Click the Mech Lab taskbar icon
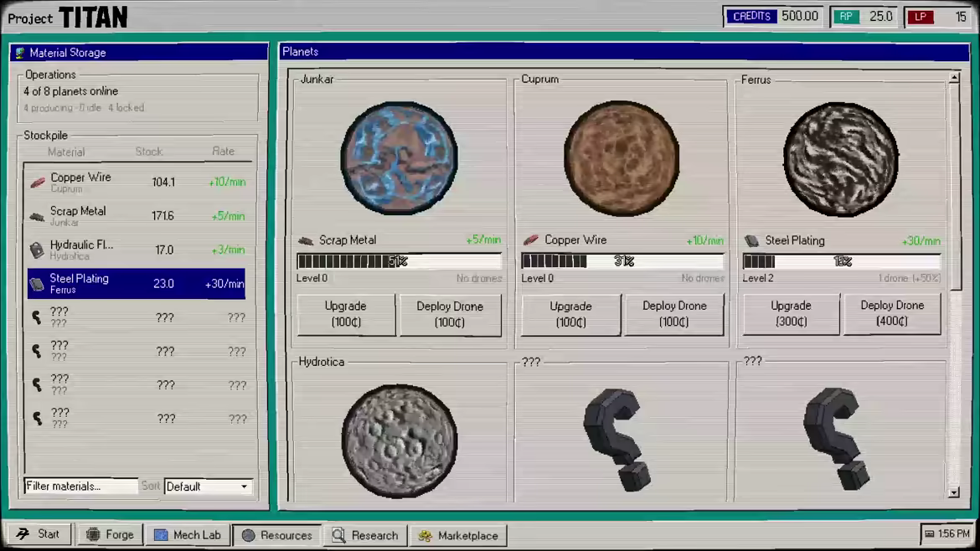Viewport: 980px width, 551px height. tap(161, 535)
